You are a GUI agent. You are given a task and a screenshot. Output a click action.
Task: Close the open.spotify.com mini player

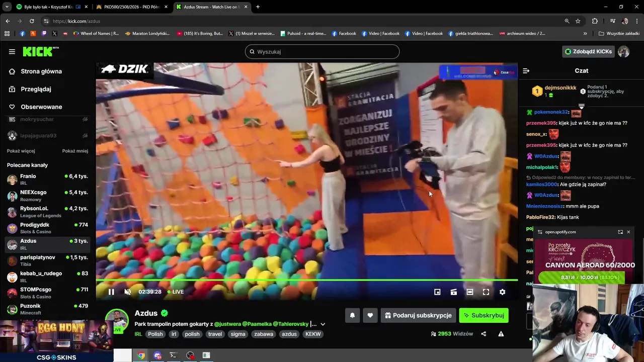pyautogui.click(x=628, y=232)
